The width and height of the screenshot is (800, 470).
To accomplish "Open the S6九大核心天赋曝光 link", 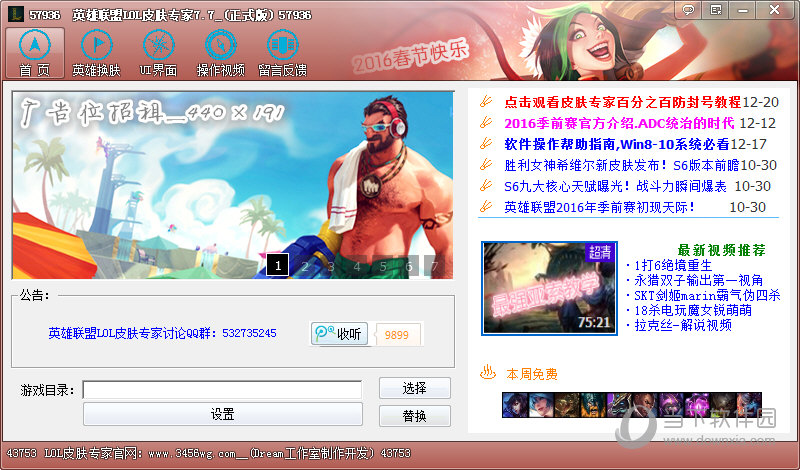I will coord(615,186).
